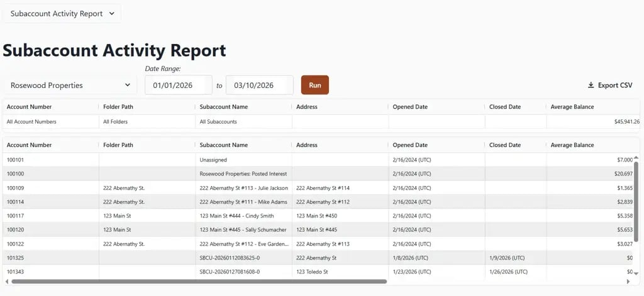Click closed date 1/26/2026 (UTC)

[508, 271]
